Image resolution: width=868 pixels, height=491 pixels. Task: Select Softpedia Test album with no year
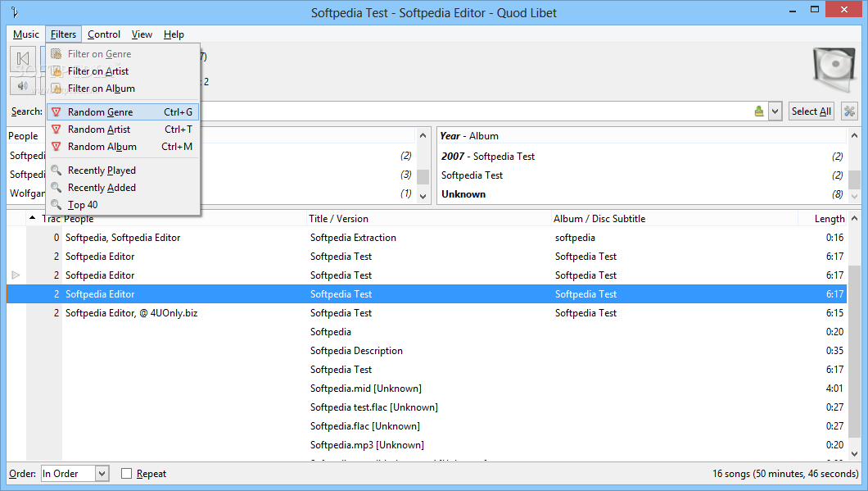coord(642,175)
